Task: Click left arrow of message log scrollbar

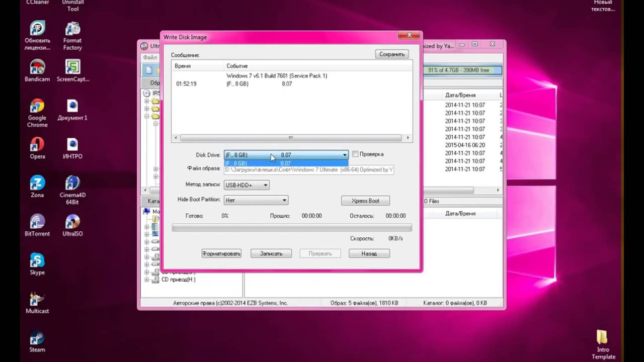Action: [x=175, y=138]
